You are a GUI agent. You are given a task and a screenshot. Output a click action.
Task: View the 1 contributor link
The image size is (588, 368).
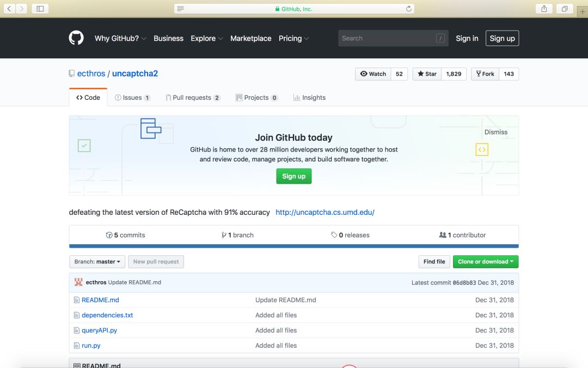coord(462,234)
